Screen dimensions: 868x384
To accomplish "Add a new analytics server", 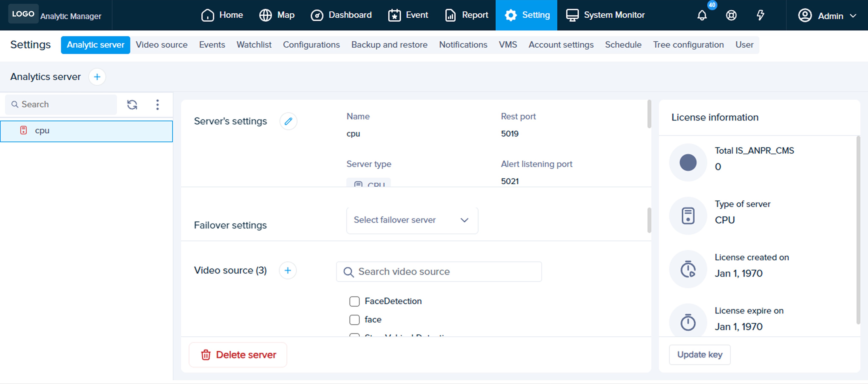I will (x=97, y=77).
